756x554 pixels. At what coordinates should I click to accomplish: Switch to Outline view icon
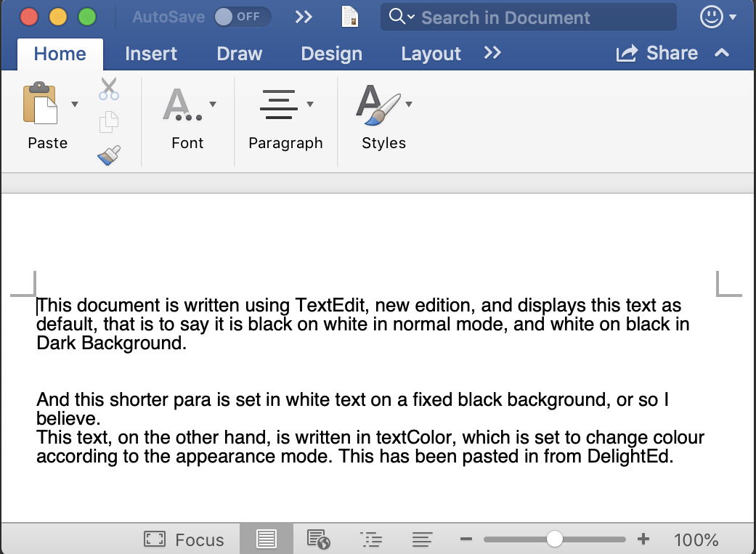point(371,539)
